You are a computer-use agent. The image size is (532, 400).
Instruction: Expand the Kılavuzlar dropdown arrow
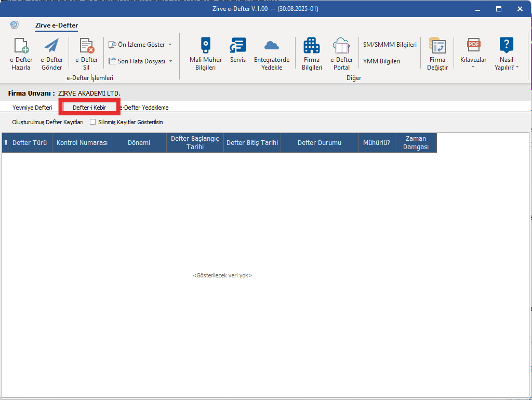tap(473, 67)
